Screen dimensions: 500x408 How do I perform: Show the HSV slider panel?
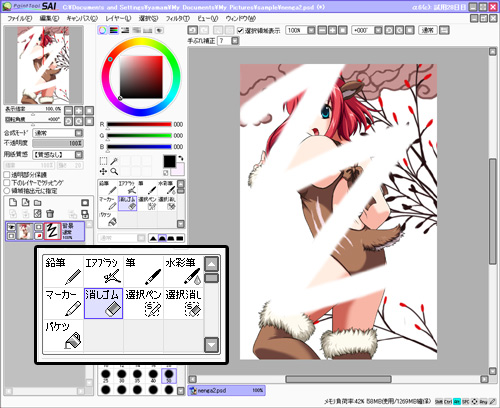click(x=125, y=30)
